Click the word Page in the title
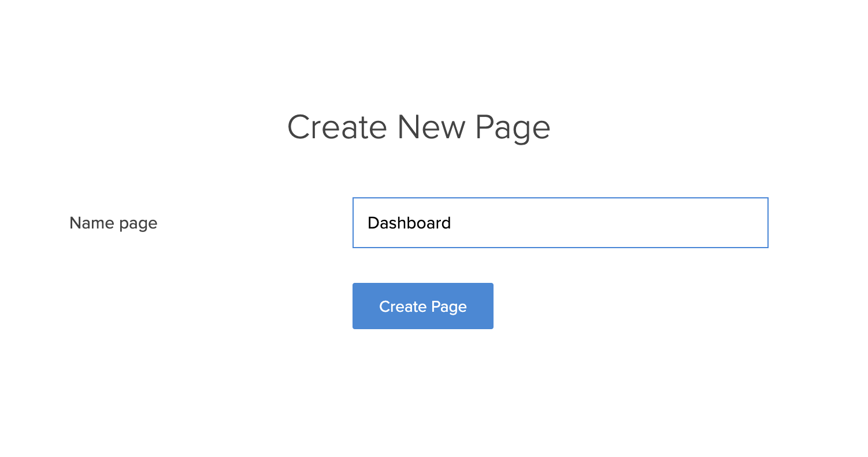Viewport: 868px width, 457px height. 513,128
